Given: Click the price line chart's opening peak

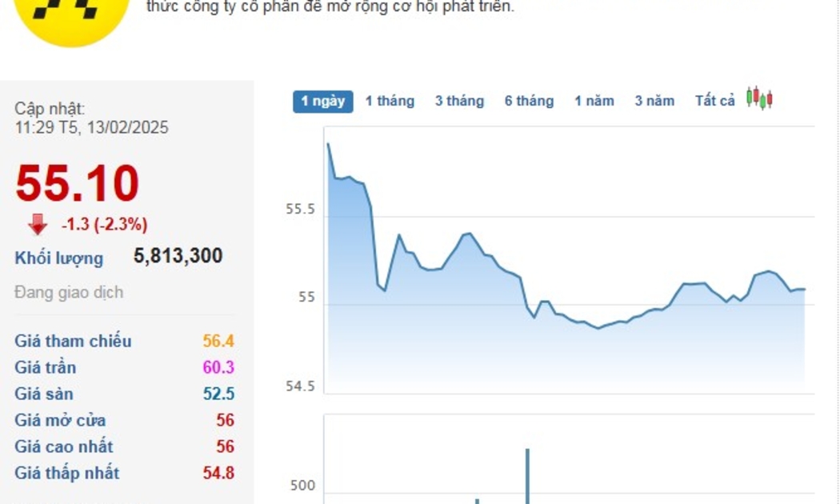Looking at the screenshot, I should (328, 145).
